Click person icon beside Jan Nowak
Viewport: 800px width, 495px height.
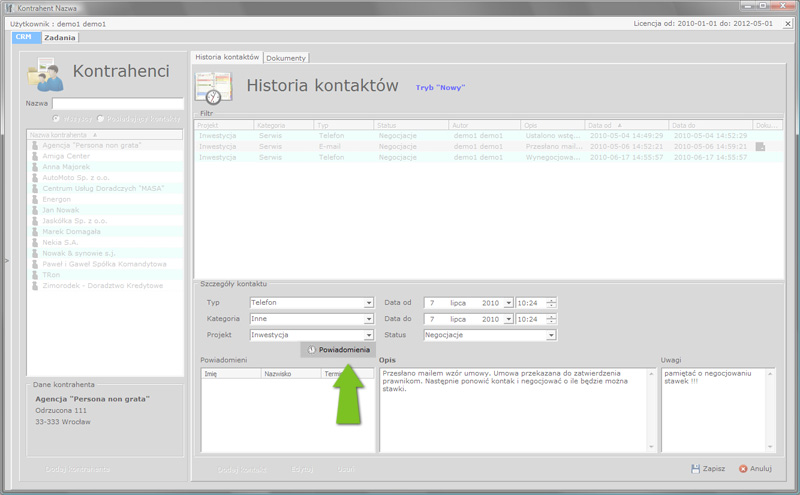[35, 210]
